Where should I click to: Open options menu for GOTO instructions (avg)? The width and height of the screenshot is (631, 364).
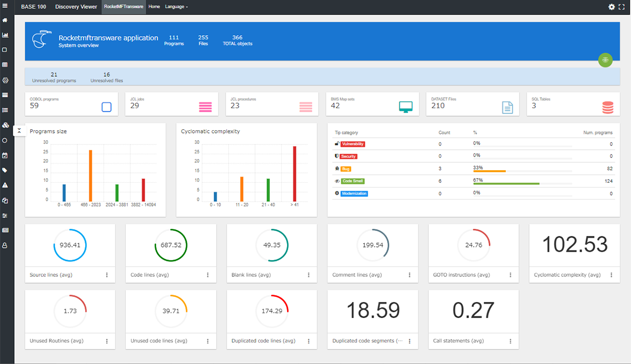coord(511,275)
